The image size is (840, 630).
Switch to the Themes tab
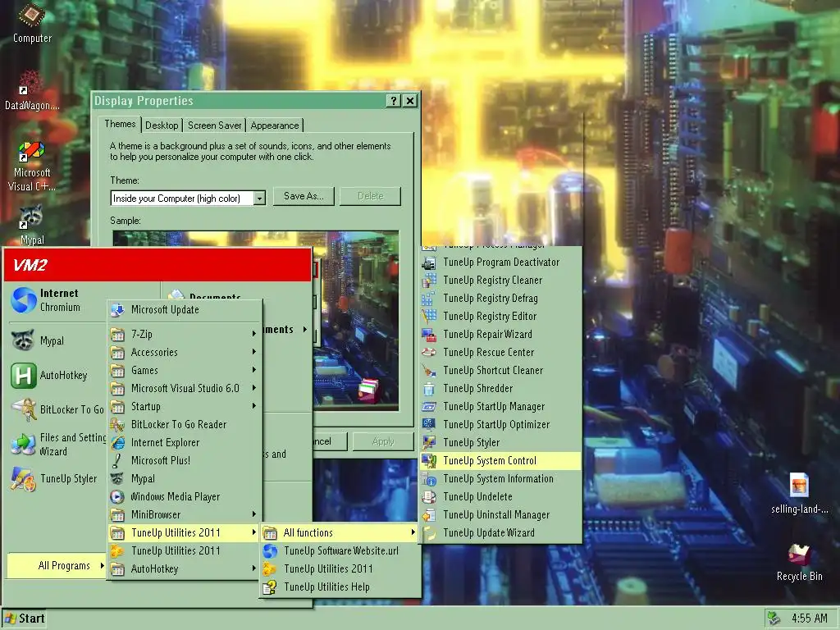120,125
